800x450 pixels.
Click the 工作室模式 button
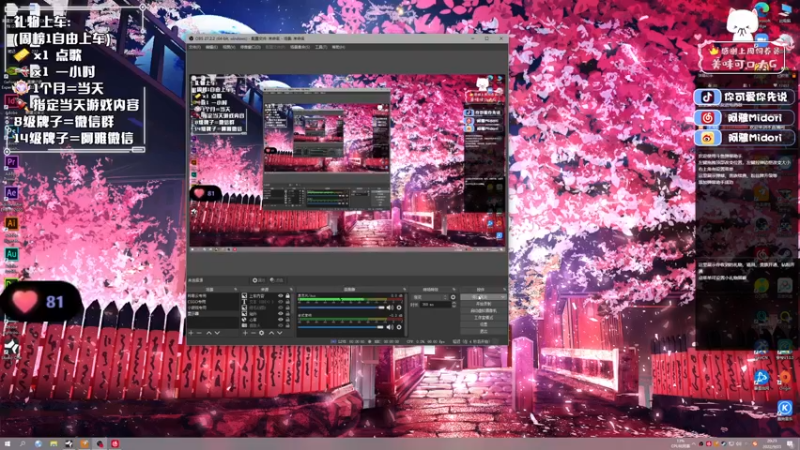coord(484,317)
